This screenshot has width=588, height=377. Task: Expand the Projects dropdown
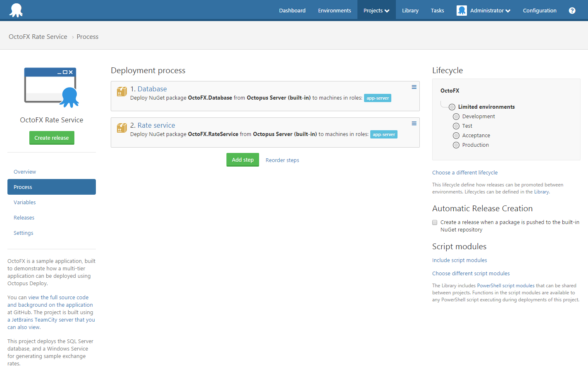[x=376, y=10]
